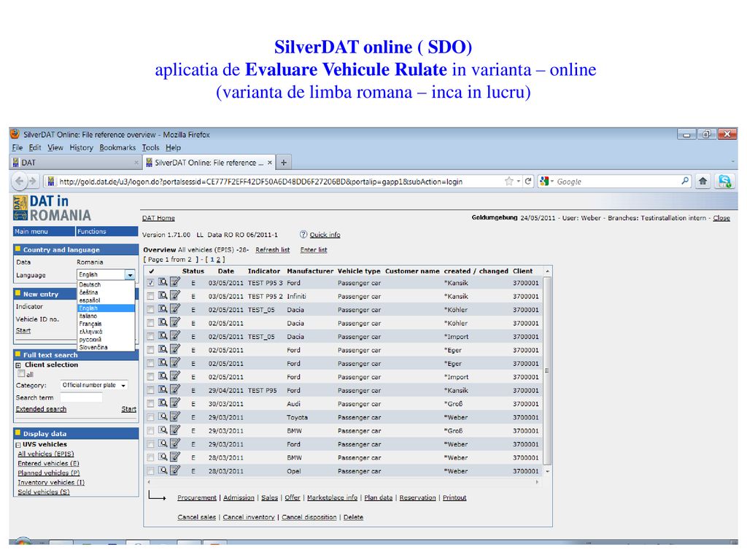Viewport: 747px width, 560px height.
Task: Close the SilverDAT Online tab
Action: [x=270, y=163]
